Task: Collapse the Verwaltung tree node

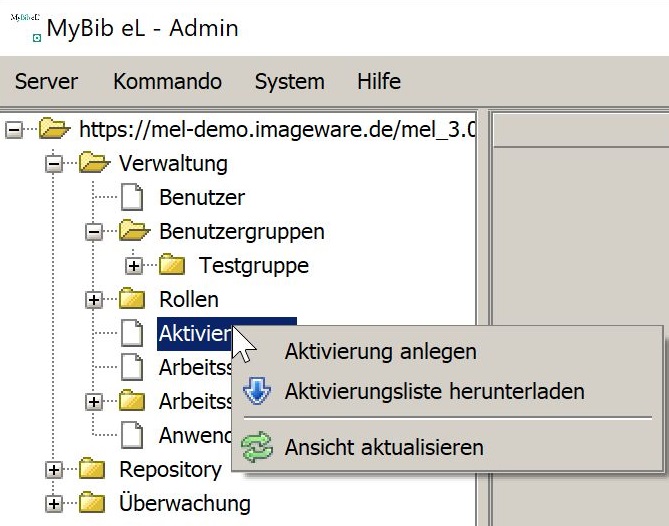Action: coord(54,164)
